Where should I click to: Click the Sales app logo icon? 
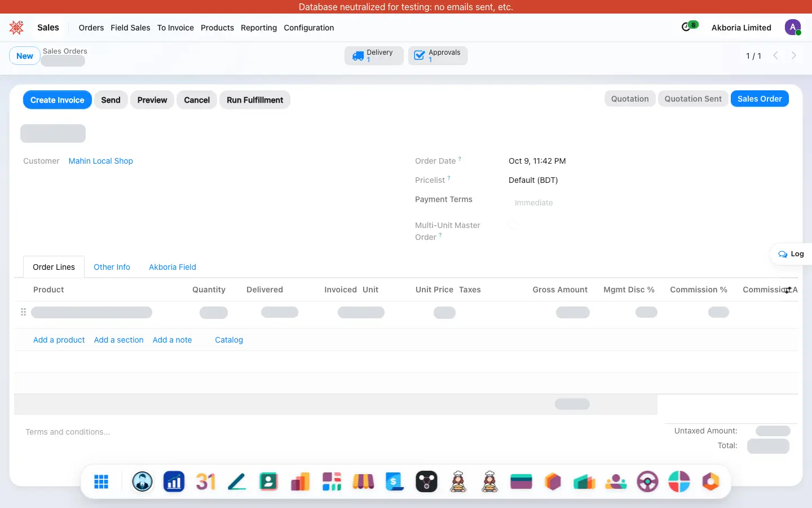point(16,27)
